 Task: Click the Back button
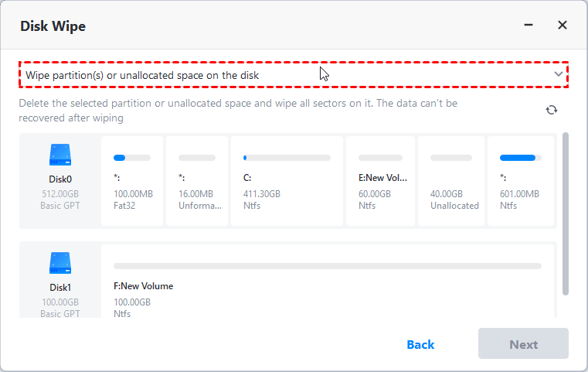pyautogui.click(x=420, y=344)
